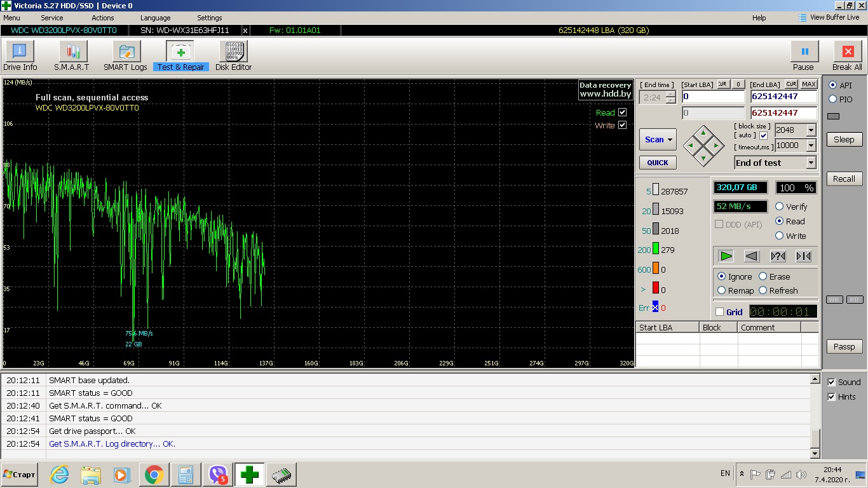Select the Remap radio option

[x=721, y=290]
